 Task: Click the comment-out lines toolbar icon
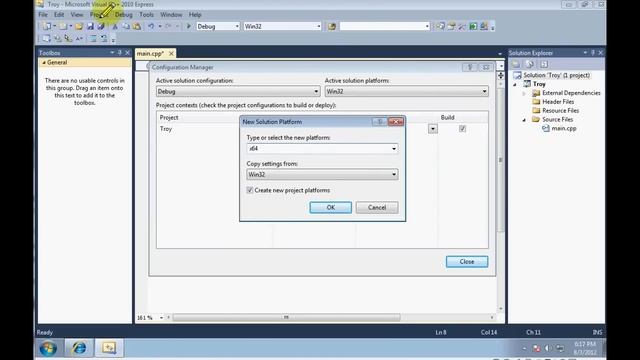click(93, 39)
